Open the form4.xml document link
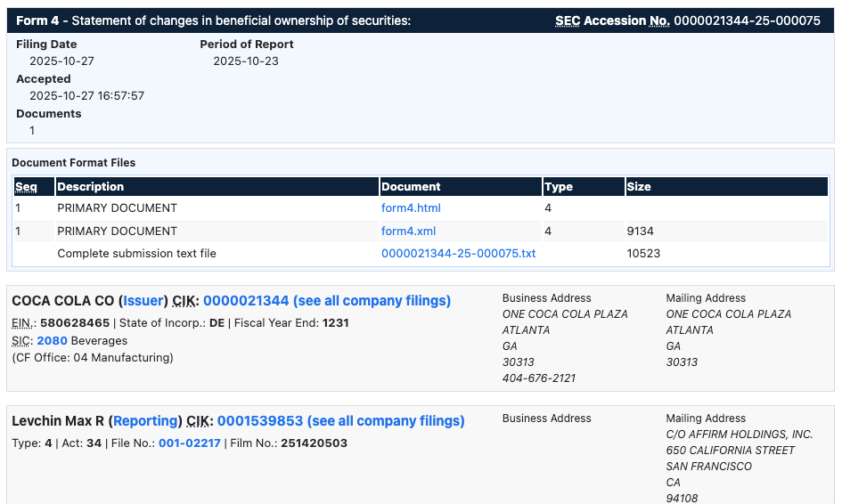The width and height of the screenshot is (842, 504). (408, 232)
